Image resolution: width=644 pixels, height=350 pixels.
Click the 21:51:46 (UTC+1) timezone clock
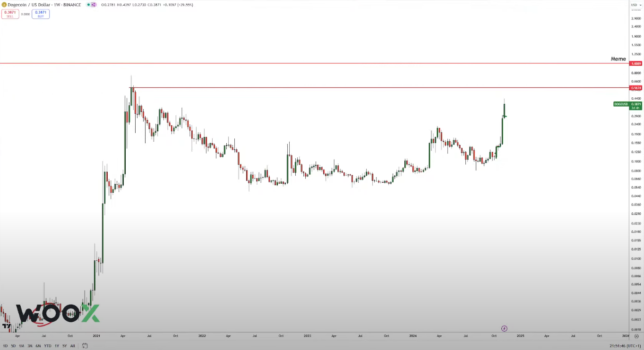tap(625, 346)
